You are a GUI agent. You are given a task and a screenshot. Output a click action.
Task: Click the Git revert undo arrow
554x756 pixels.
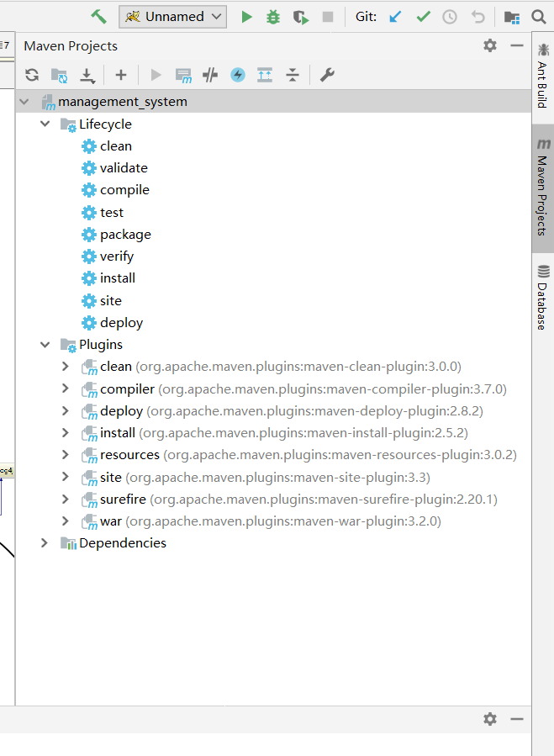click(x=477, y=18)
